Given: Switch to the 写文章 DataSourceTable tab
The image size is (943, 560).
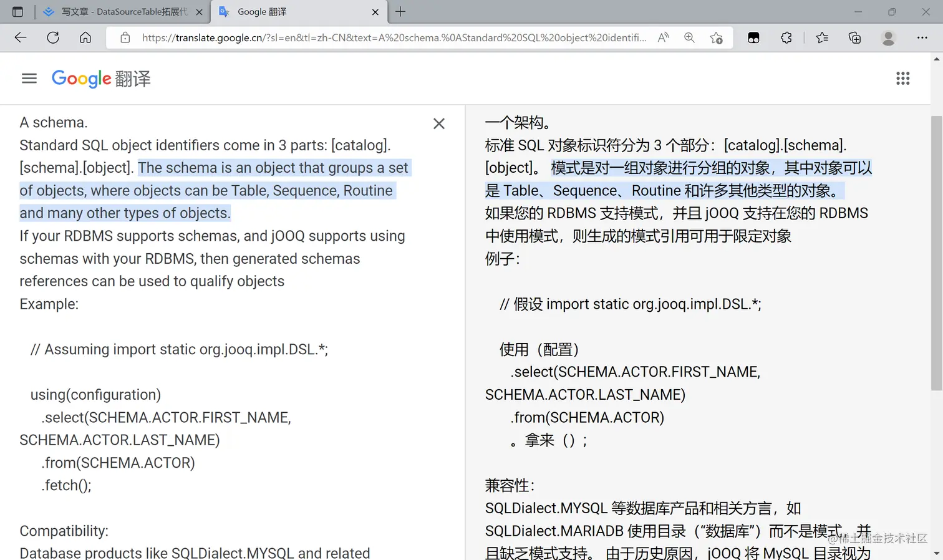Looking at the screenshot, I should click(123, 12).
